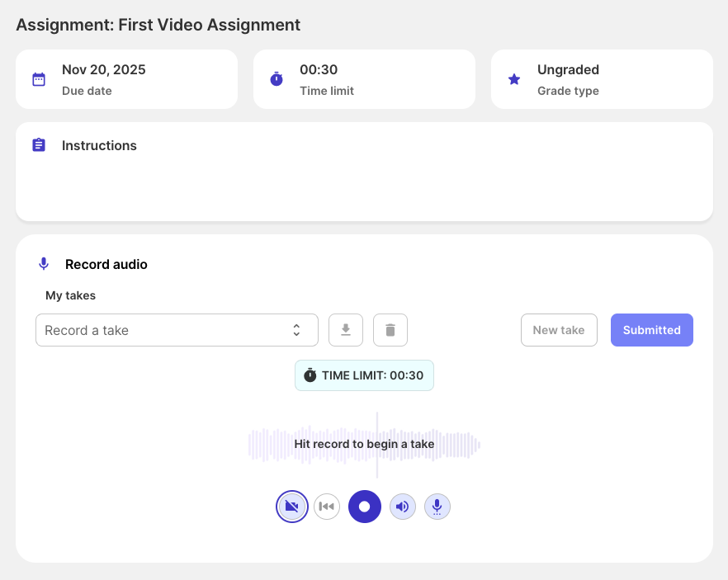Viewport: 728px width, 580px height.
Task: Select the Due date card
Action: (x=126, y=78)
